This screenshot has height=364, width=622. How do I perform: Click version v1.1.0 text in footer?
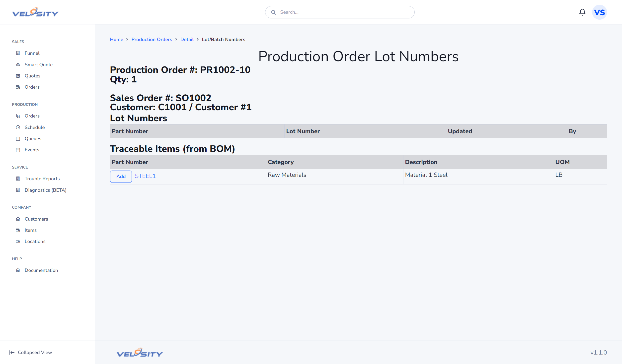pyautogui.click(x=598, y=353)
